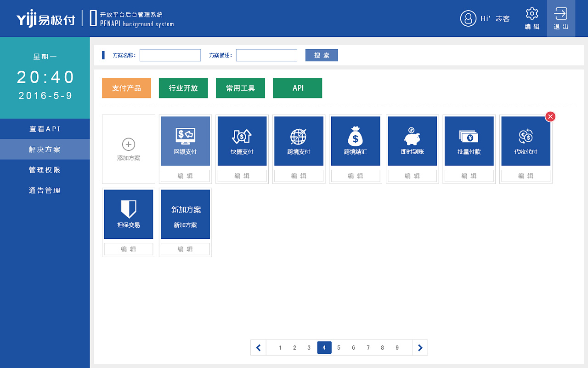The height and width of the screenshot is (368, 588).
Task: Click the Hi' 志客 username text
Action: coord(495,19)
